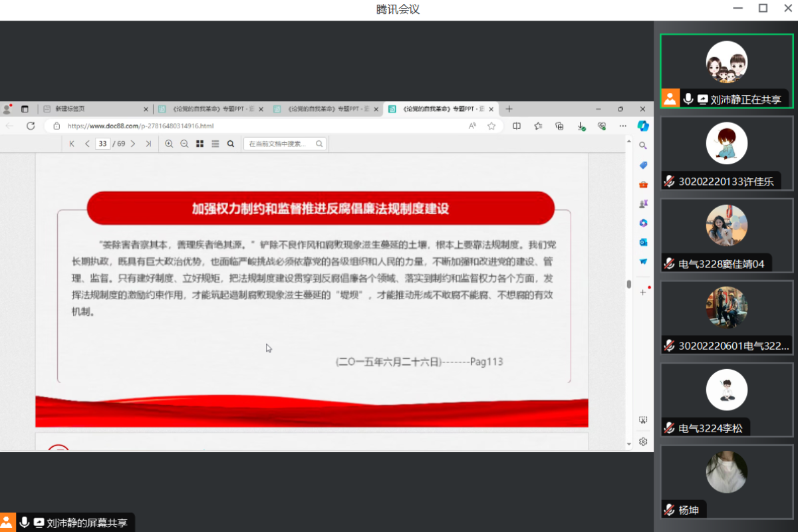Open Edge settings and more menu

(x=622, y=126)
